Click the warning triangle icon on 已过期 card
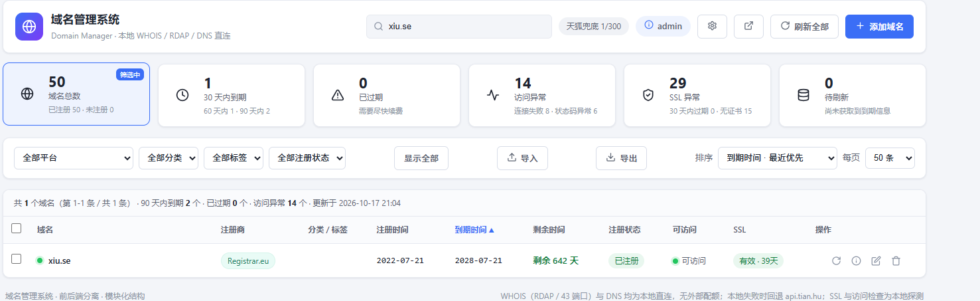 [x=337, y=95]
